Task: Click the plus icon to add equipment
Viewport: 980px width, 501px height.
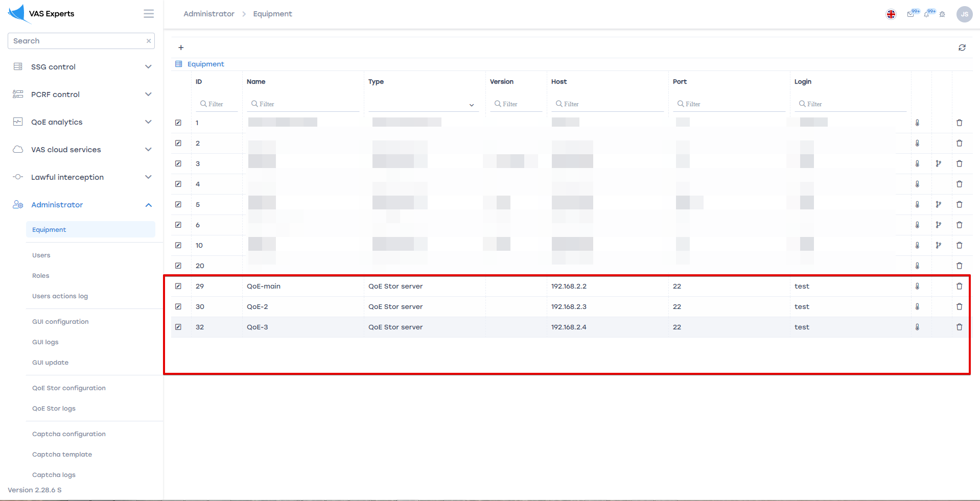Action: tap(181, 47)
